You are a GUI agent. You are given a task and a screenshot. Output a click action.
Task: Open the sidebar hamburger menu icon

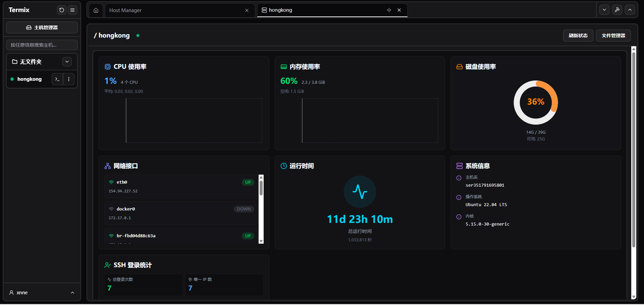pos(72,10)
